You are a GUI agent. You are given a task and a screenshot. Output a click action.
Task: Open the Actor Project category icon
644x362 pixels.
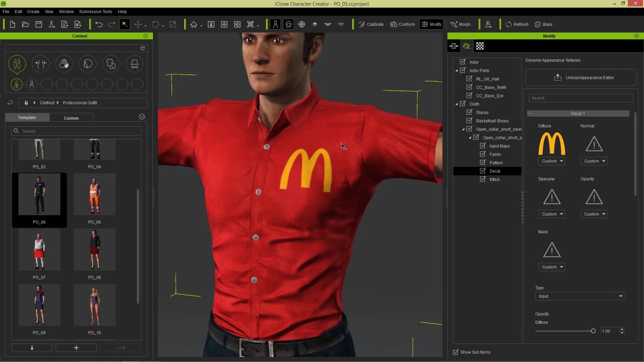(17, 64)
